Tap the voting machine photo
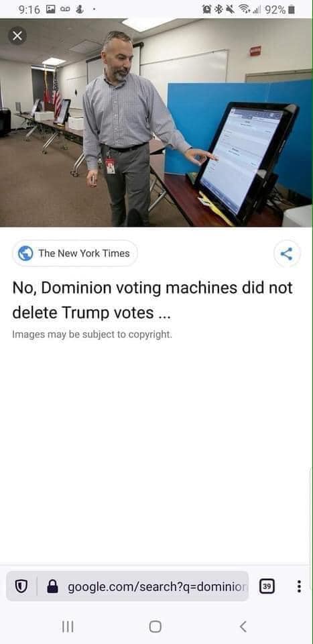Image resolution: width=313 pixels, height=644 pixels. [x=156, y=122]
